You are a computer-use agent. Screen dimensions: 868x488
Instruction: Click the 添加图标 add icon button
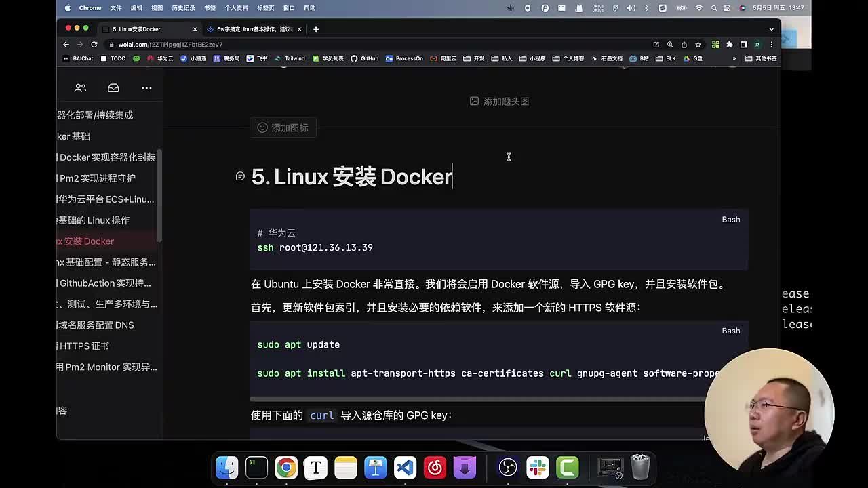coord(283,127)
